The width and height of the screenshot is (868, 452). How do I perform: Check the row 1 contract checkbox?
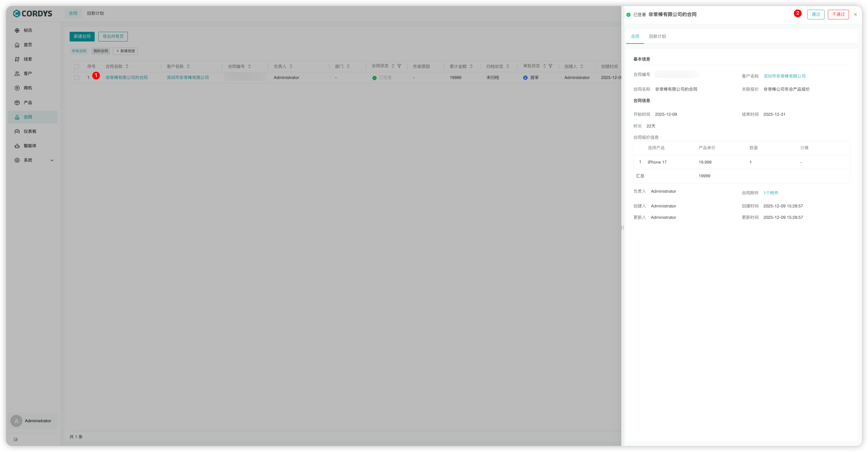click(x=77, y=78)
